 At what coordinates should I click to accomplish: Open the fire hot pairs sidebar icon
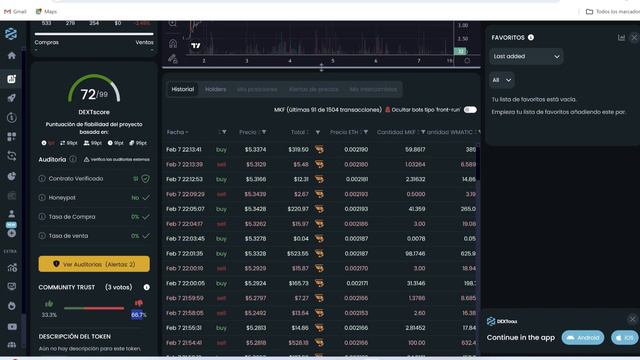[x=11, y=306]
